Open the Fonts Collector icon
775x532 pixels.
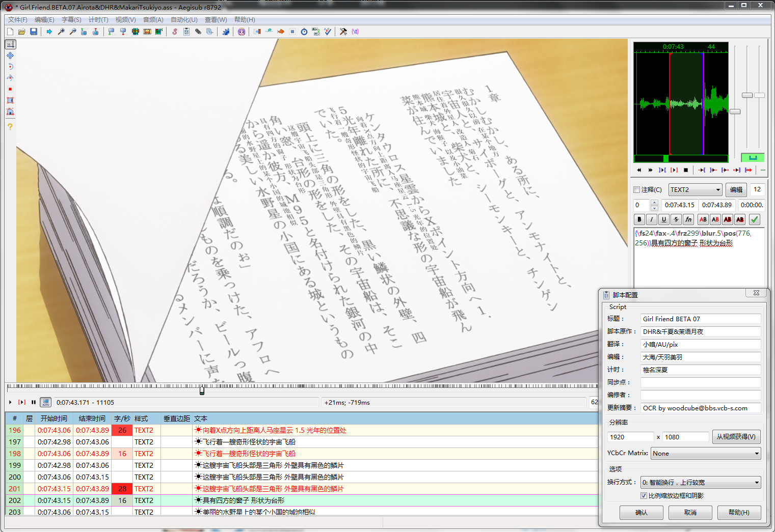click(x=210, y=32)
